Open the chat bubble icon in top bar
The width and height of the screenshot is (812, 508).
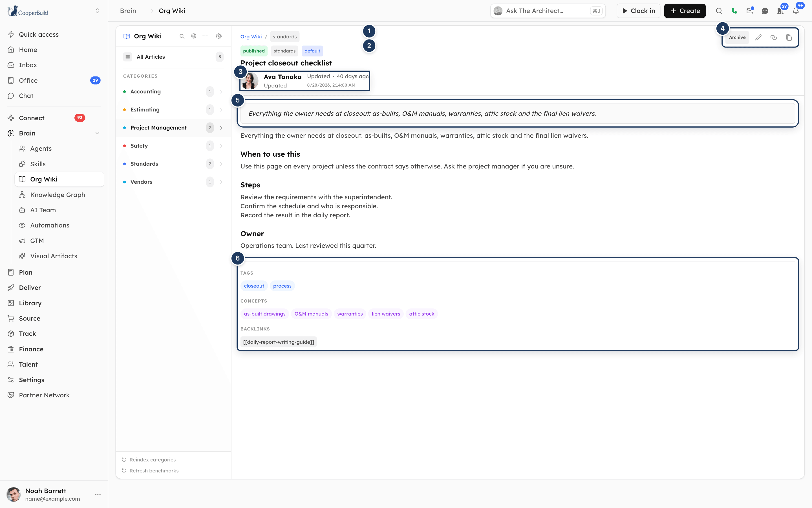tap(765, 11)
